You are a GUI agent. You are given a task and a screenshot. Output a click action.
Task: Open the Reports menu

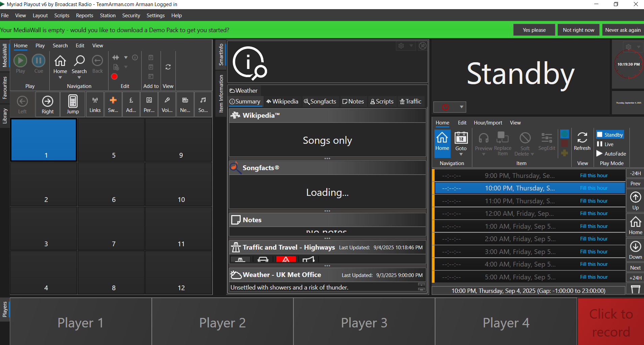coord(85,16)
